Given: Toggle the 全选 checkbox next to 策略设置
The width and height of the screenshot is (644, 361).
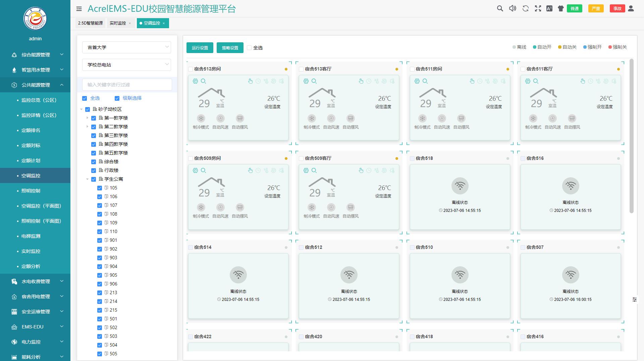Looking at the screenshot, I should click(x=249, y=48).
